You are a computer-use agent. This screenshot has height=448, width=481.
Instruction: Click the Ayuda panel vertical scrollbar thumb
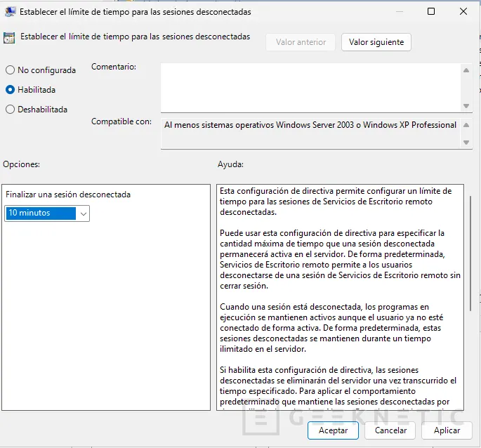pyautogui.click(x=470, y=253)
